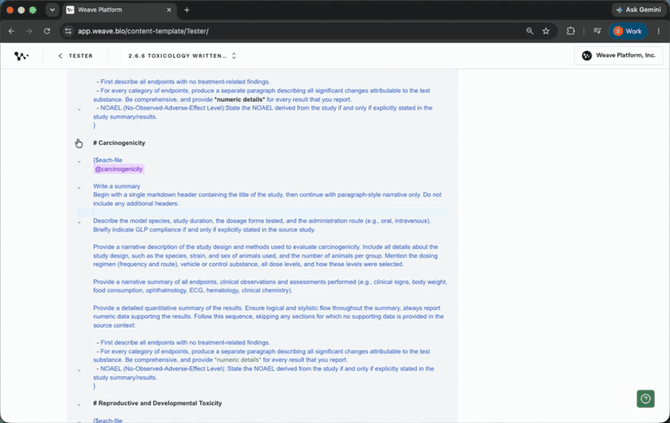The width and height of the screenshot is (670, 423).
Task: Click the Chrome zoom magnifier icon
Action: coord(529,31)
